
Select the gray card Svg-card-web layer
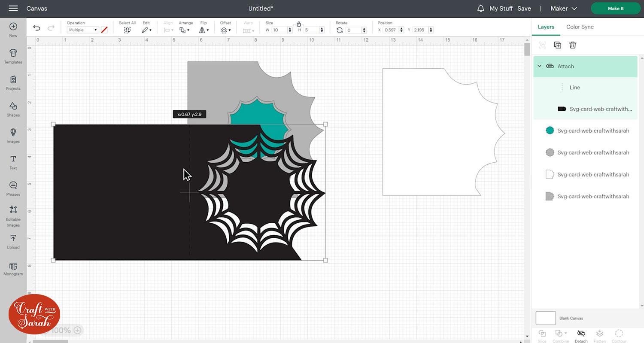(x=585, y=196)
